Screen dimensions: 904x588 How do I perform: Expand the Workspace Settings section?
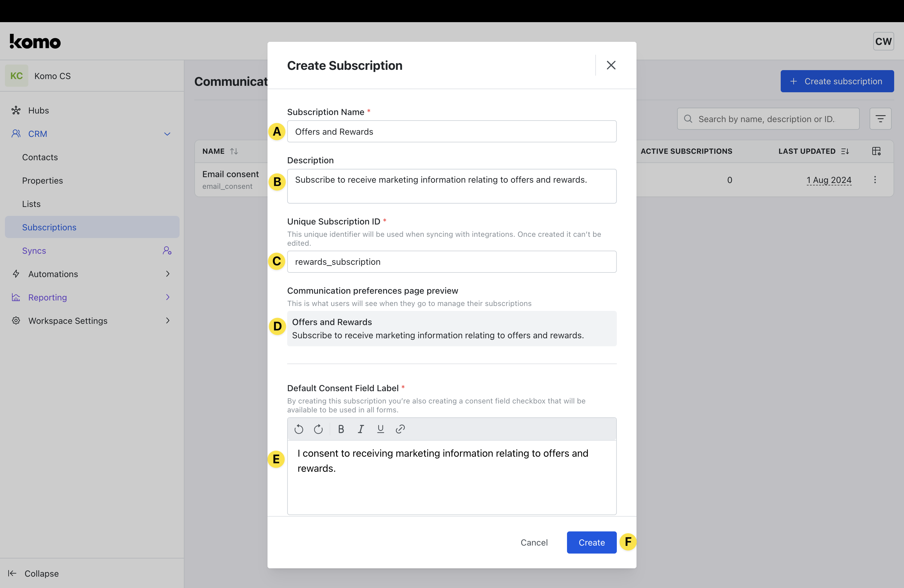pyautogui.click(x=168, y=320)
